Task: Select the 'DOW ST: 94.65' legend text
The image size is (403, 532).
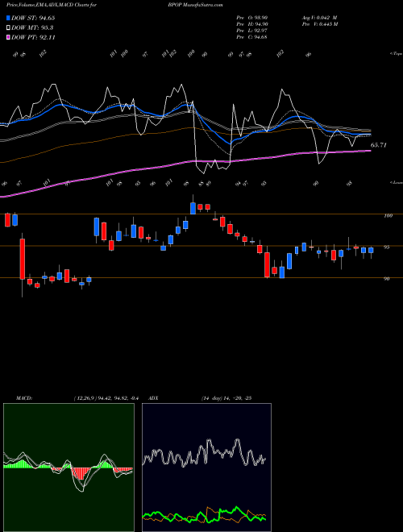Action: pos(33,18)
